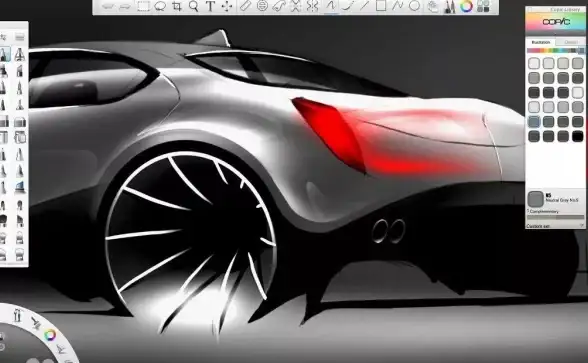Click the Neutral Gray No.5 current color swatch

535,199
